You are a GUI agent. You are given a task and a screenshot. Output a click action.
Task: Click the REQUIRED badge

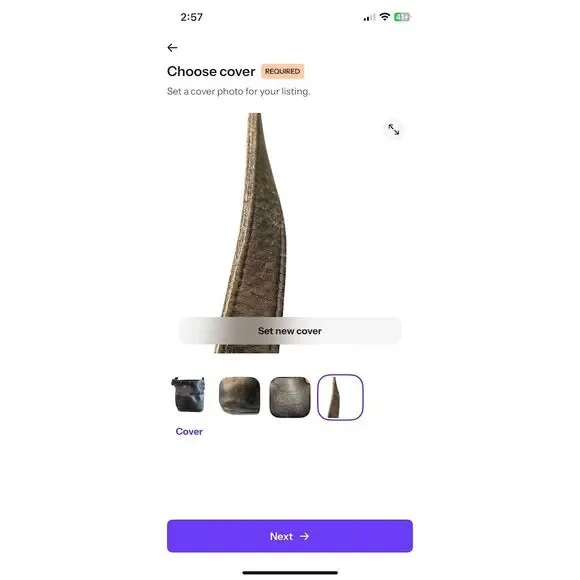[x=283, y=71]
